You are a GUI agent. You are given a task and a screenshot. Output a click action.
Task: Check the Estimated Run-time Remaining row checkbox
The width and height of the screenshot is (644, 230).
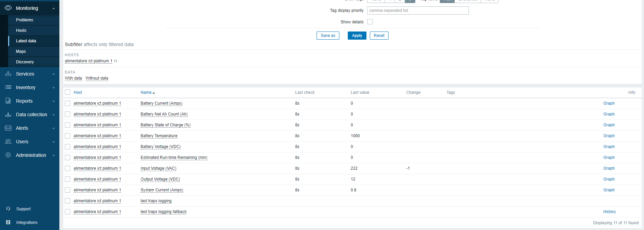click(x=68, y=158)
